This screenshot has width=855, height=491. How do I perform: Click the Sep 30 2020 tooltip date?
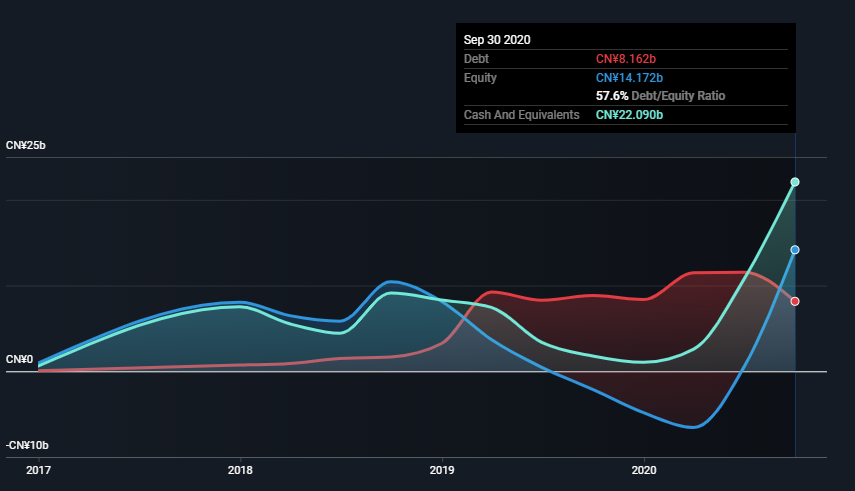(497, 40)
